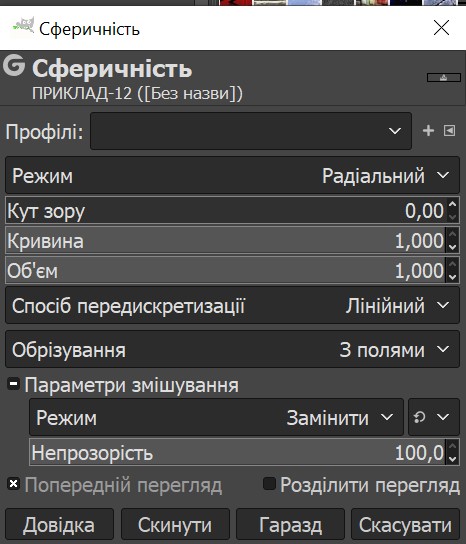Screen dimensions: 466x544
Task: Click the Об'єм value field
Action: click(x=226, y=270)
